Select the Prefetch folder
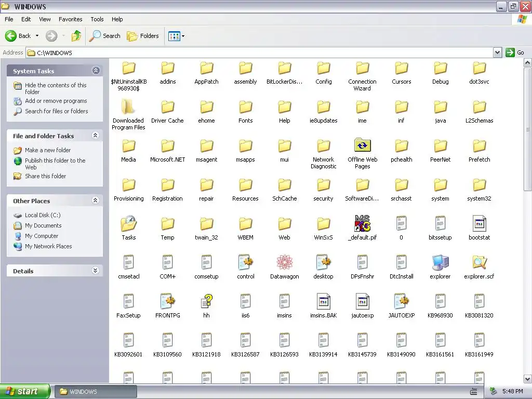The height and width of the screenshot is (399, 532). click(x=479, y=146)
